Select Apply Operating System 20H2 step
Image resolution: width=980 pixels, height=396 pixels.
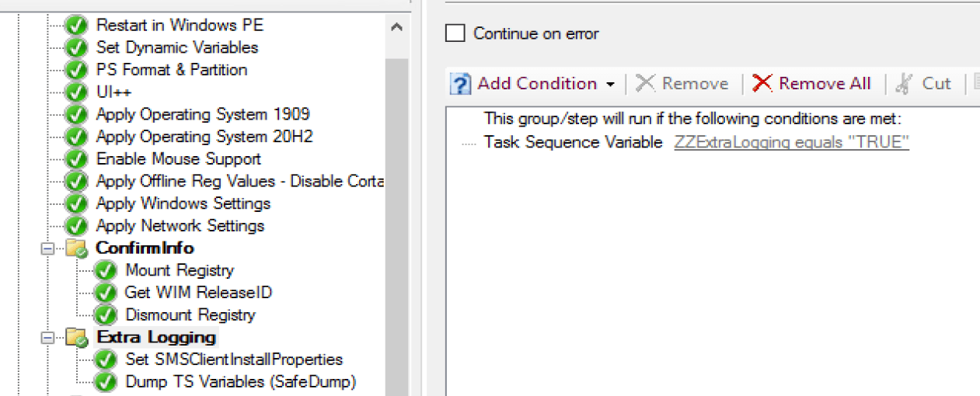pyautogui.click(x=204, y=137)
